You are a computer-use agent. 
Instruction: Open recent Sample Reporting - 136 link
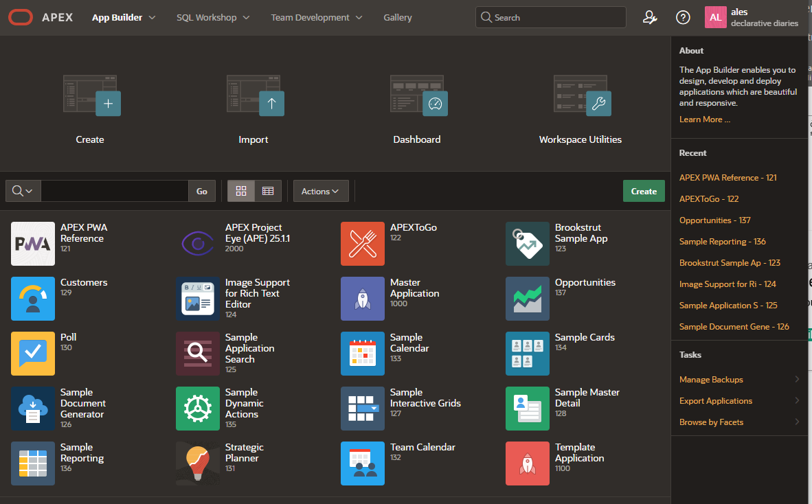pos(723,241)
